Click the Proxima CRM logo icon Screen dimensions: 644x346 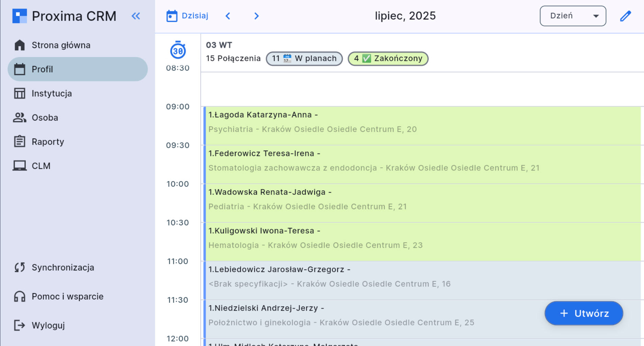(x=20, y=16)
